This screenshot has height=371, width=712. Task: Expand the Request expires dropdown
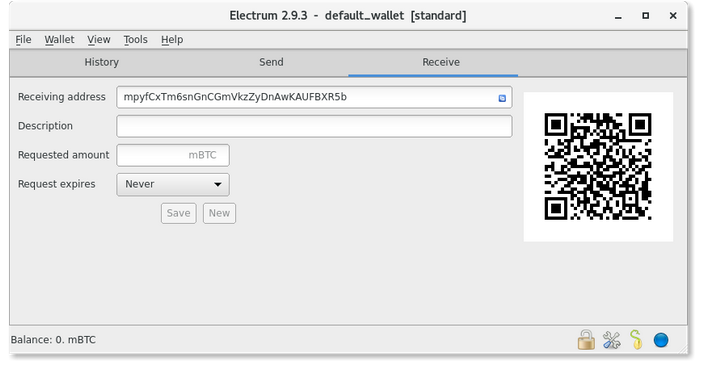tap(173, 184)
